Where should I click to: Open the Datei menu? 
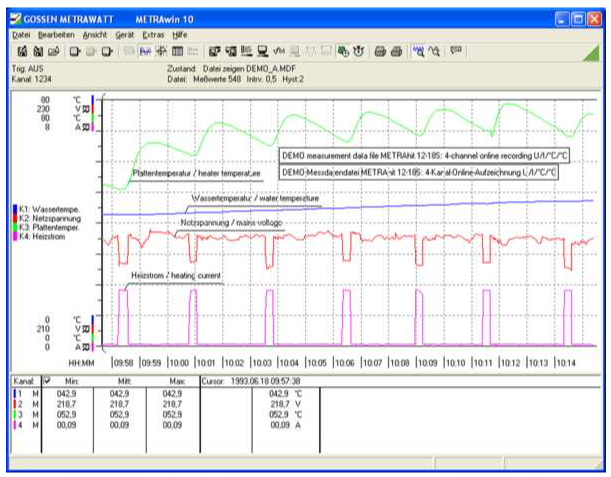21,35
